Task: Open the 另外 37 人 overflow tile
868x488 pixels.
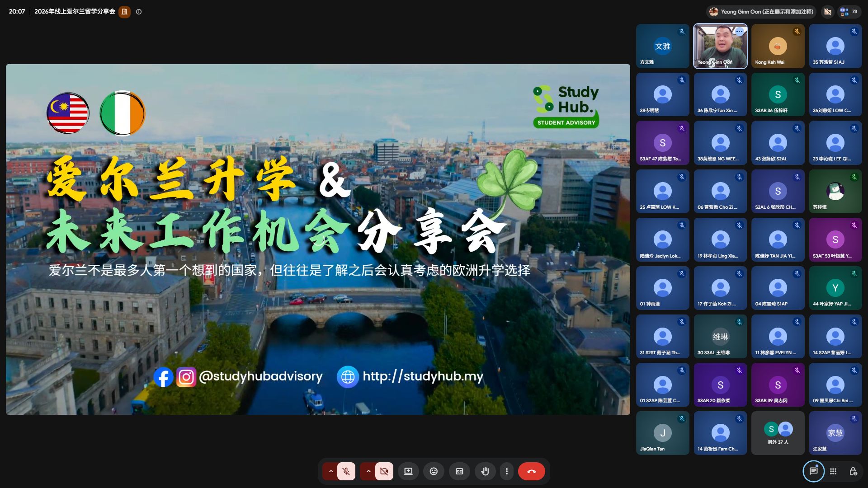Action: [778, 433]
